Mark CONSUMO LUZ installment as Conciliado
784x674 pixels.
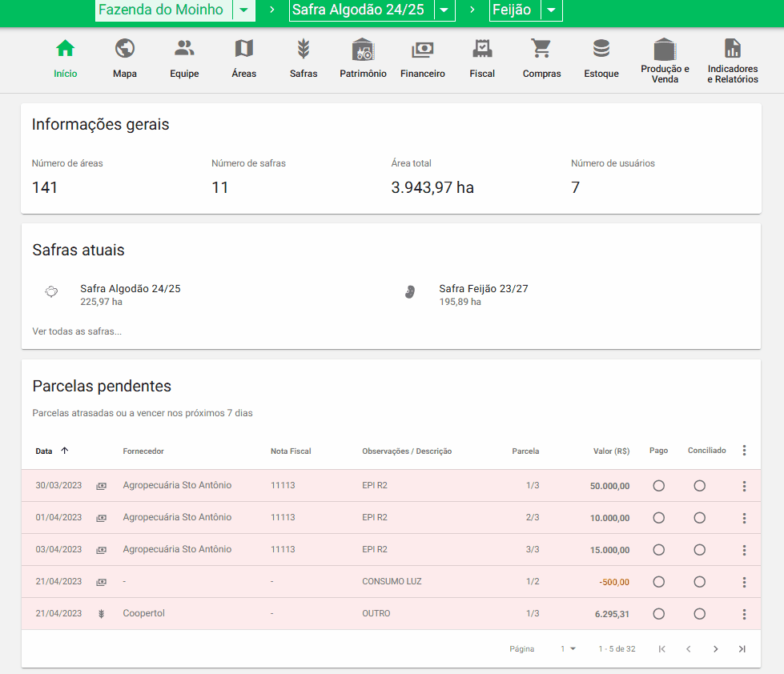[699, 582]
